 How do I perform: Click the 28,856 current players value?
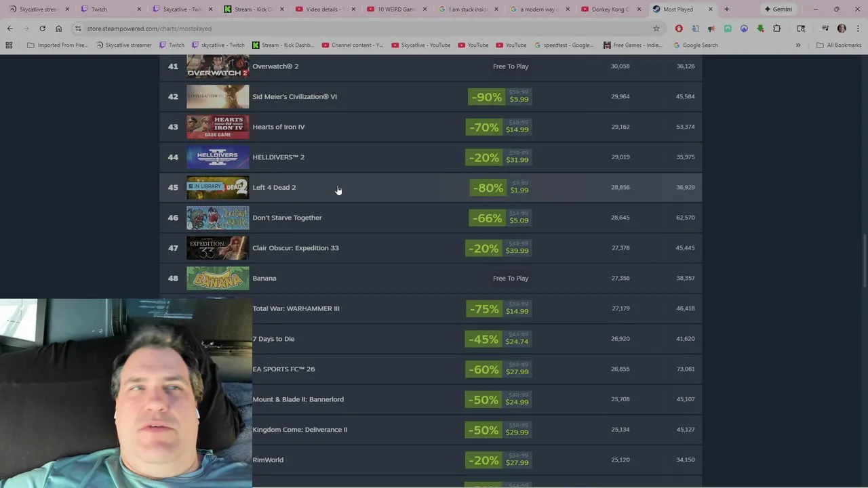pyautogui.click(x=620, y=187)
